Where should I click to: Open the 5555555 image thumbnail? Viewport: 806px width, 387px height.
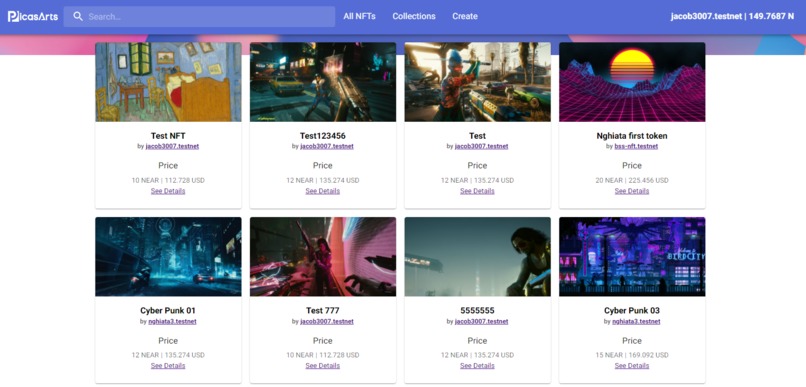point(478,256)
